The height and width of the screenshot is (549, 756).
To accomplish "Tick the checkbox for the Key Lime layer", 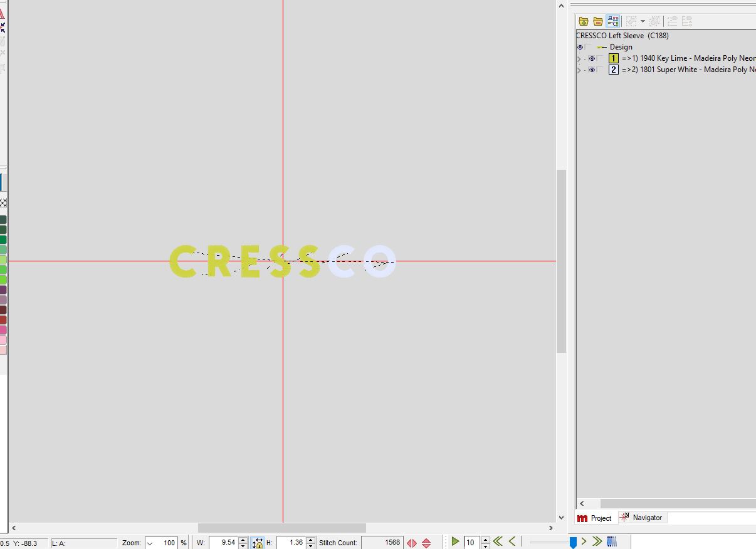I will click(601, 58).
